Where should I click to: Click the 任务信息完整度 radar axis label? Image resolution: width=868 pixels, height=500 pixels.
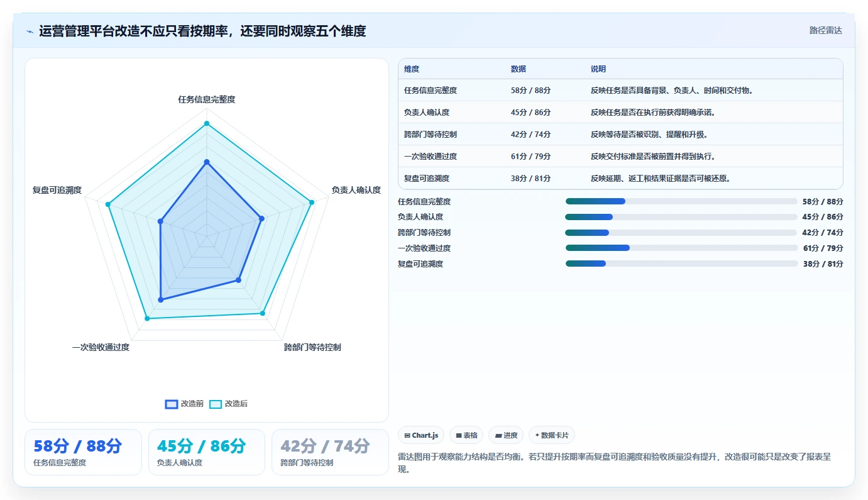coord(207,99)
